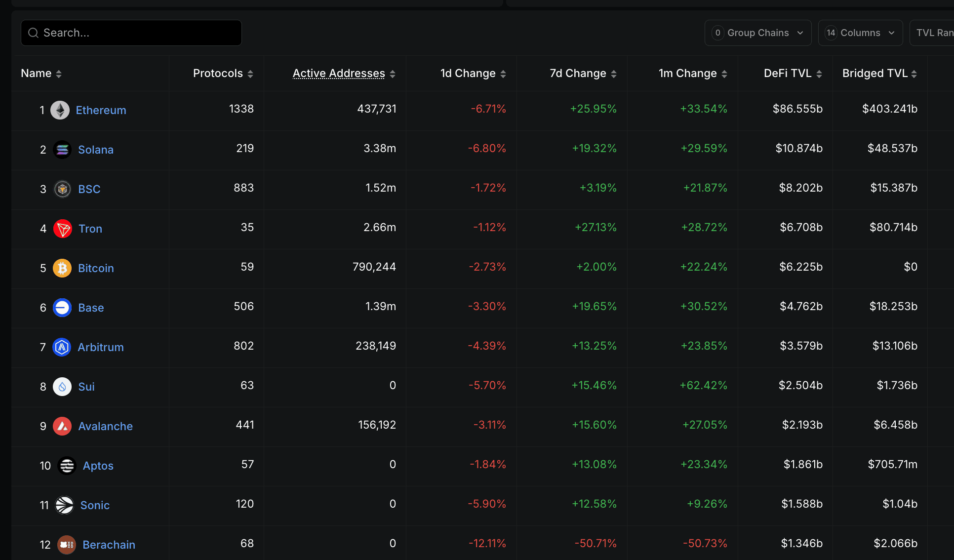This screenshot has height=560, width=954.
Task: Sort table by Name column arrows
Action: point(59,74)
